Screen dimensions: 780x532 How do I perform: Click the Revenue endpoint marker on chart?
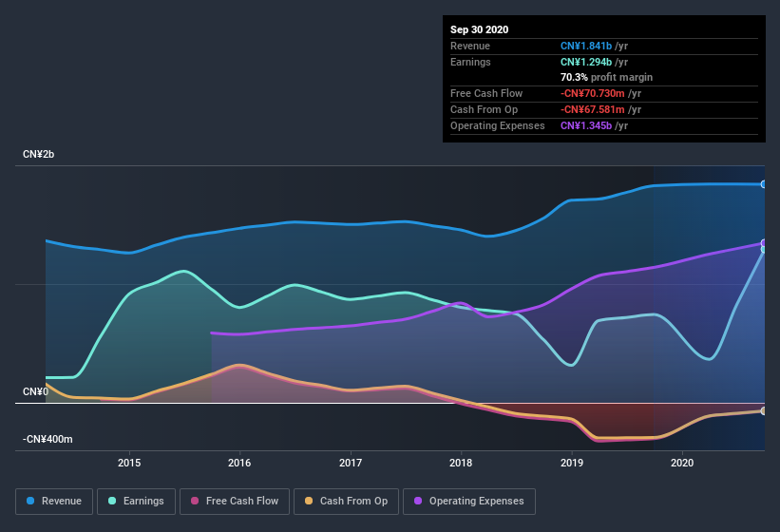click(764, 184)
